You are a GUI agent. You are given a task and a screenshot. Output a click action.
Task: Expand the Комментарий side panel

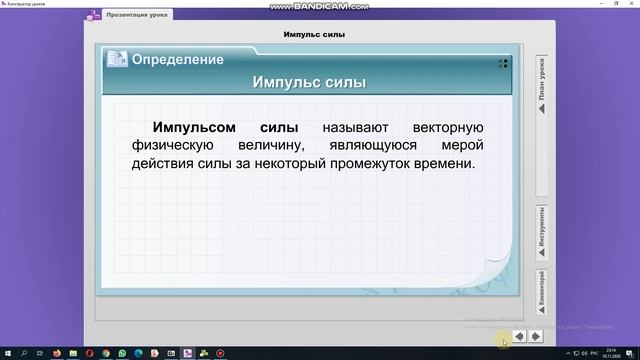[x=542, y=292]
